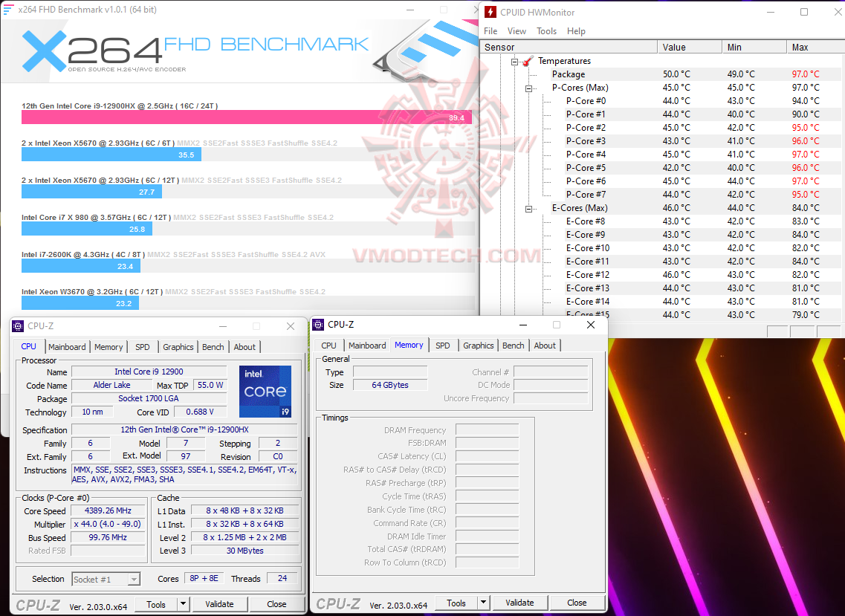
Task: Switch to Mainboard tab in right CPU-Z
Action: (367, 346)
